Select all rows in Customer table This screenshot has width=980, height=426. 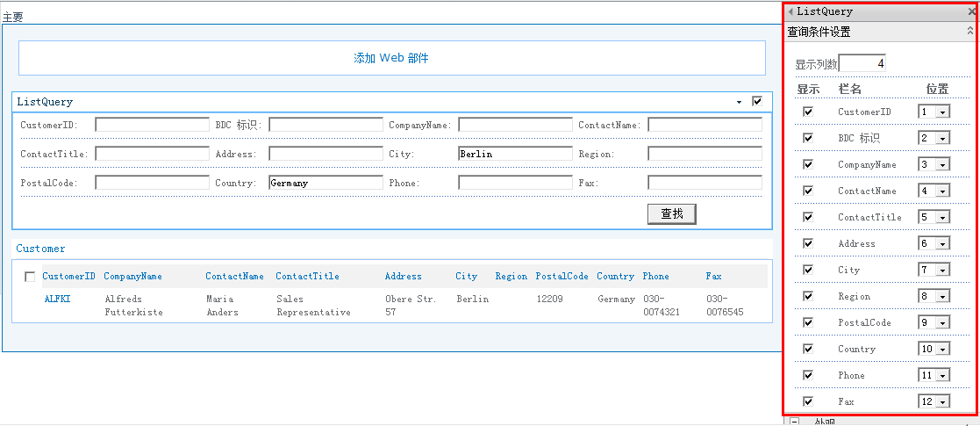[x=29, y=277]
